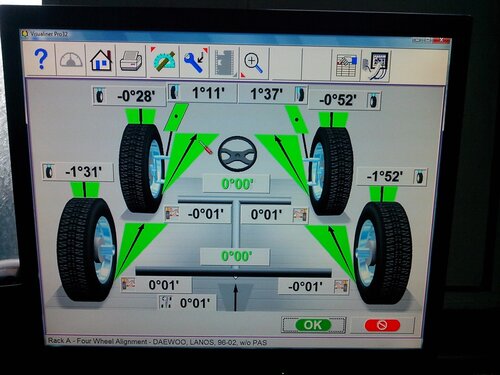Select rear right camber value -1°52'

click(x=385, y=176)
